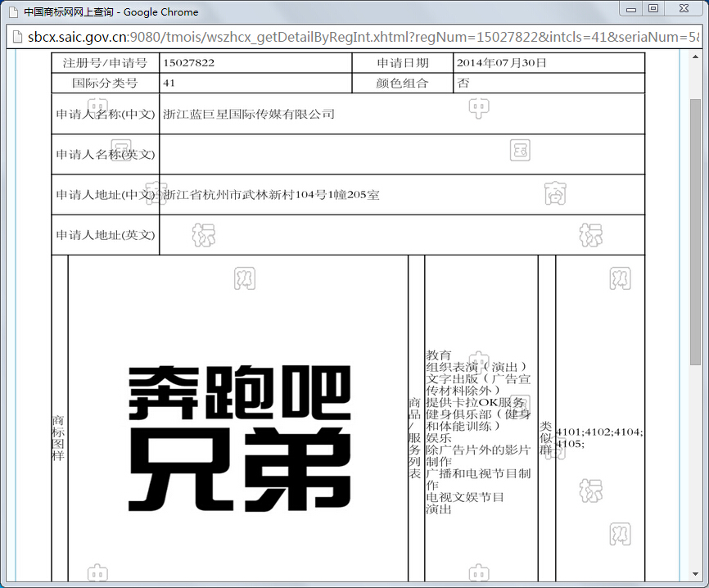
Task: Click the 注册号/申请号 label cell
Action: coord(106,63)
